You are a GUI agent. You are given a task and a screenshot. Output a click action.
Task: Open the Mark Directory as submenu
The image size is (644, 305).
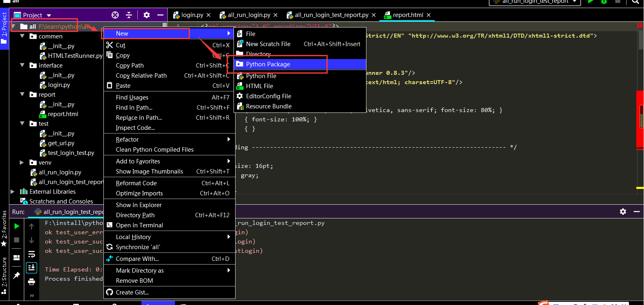click(x=169, y=271)
